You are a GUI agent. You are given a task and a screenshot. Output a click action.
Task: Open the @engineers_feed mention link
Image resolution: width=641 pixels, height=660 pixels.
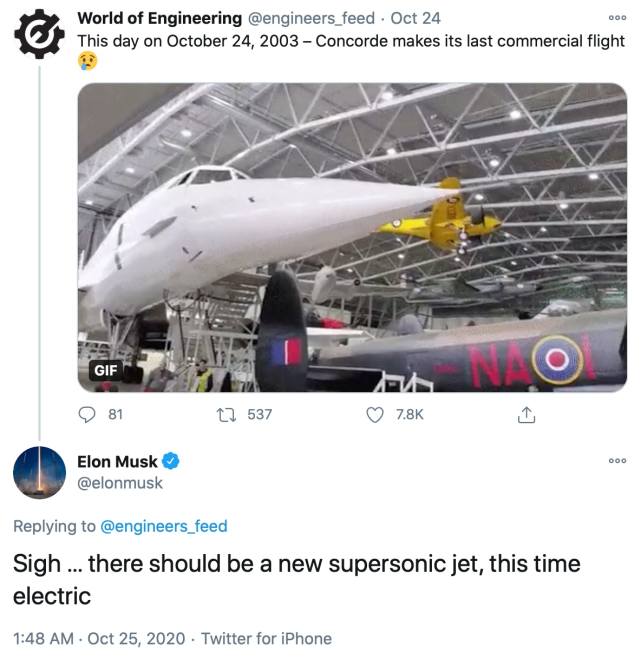pos(164,526)
